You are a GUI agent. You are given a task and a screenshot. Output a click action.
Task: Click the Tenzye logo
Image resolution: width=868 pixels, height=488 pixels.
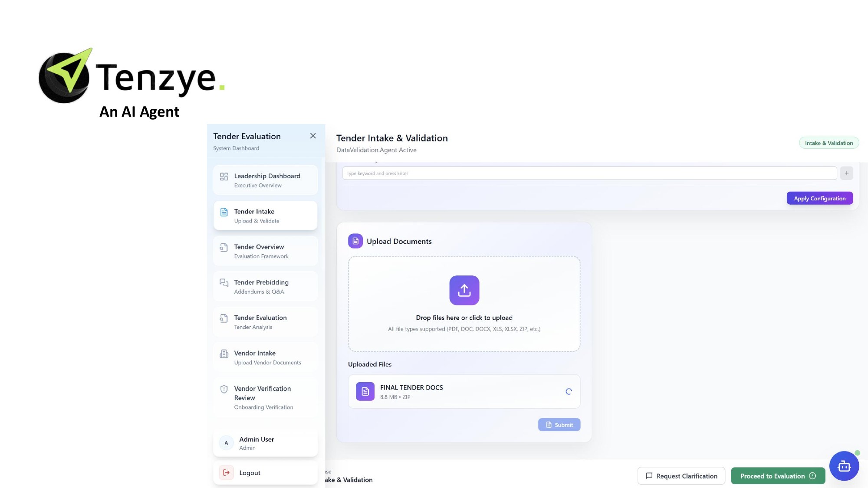pos(132,75)
